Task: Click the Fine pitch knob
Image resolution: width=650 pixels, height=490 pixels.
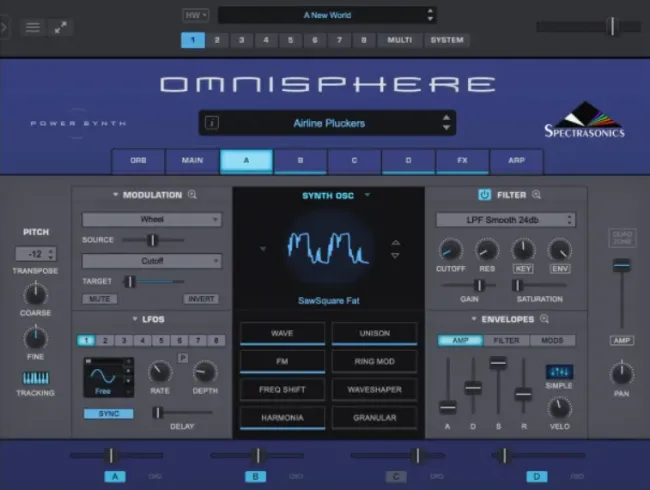Action: [36, 337]
